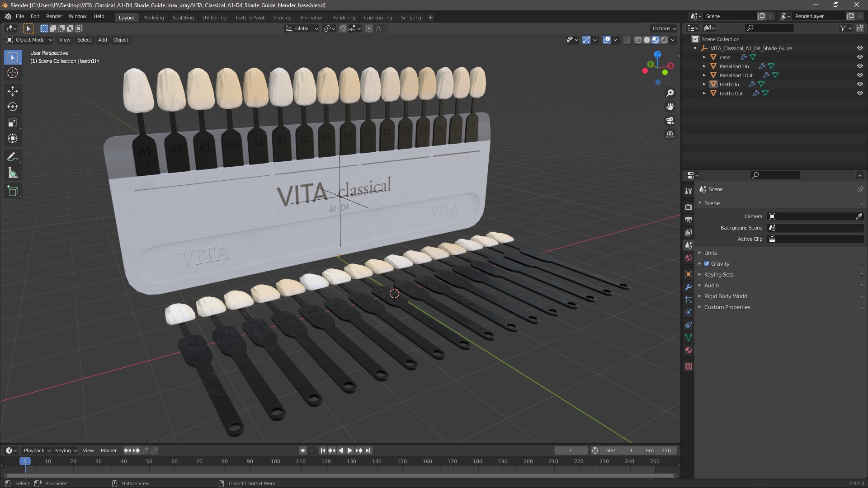Viewport: 868px width, 488px height.
Task: Play animation forward
Action: pos(350,450)
